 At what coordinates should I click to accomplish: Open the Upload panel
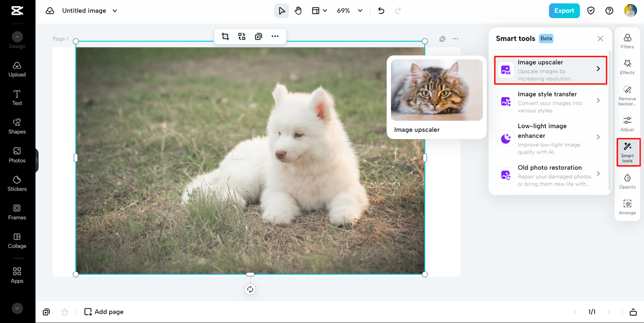pos(17,69)
